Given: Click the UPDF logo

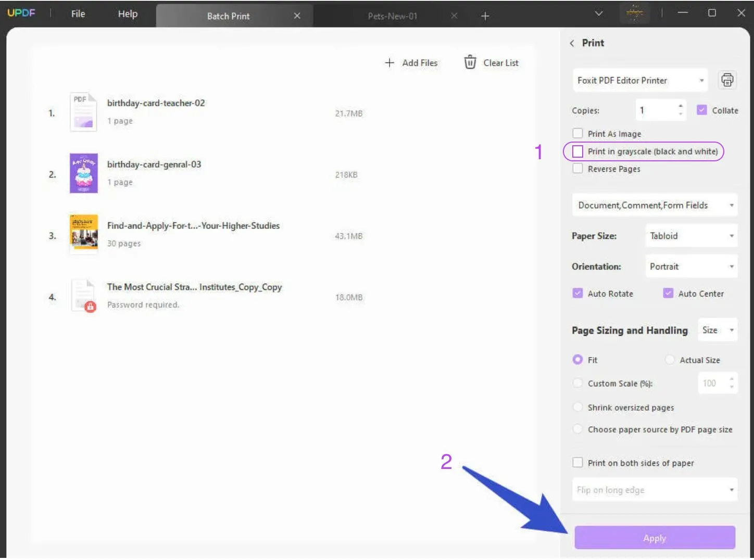Looking at the screenshot, I should click(x=21, y=13).
